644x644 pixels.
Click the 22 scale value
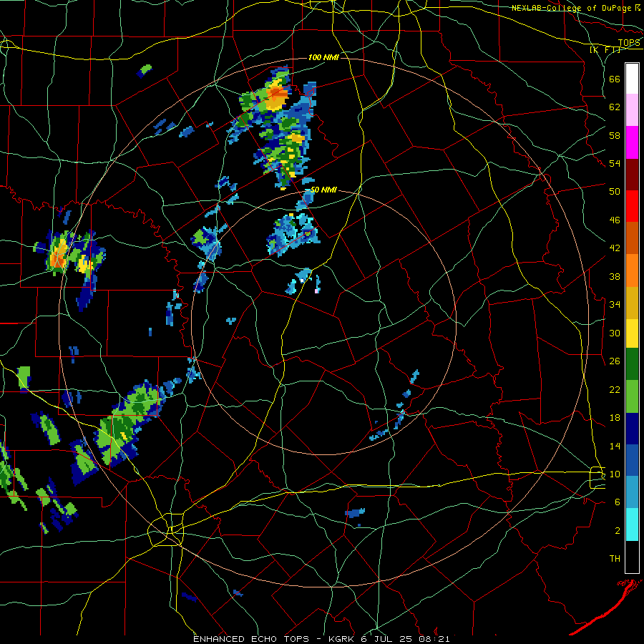[615, 389]
